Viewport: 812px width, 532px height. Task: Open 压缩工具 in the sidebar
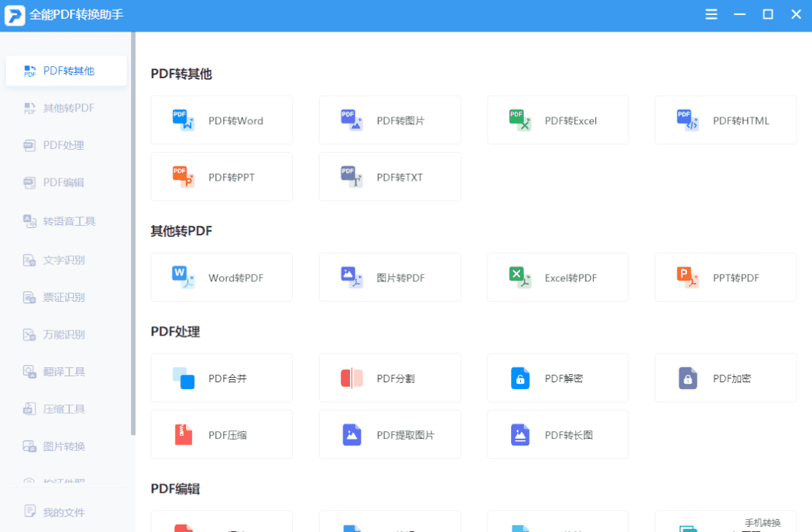(66, 409)
